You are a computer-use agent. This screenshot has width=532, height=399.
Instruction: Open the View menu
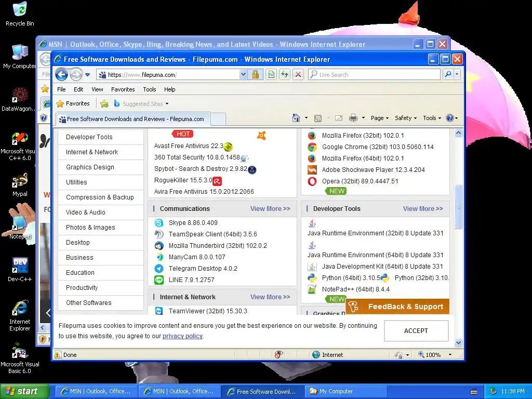(97, 89)
